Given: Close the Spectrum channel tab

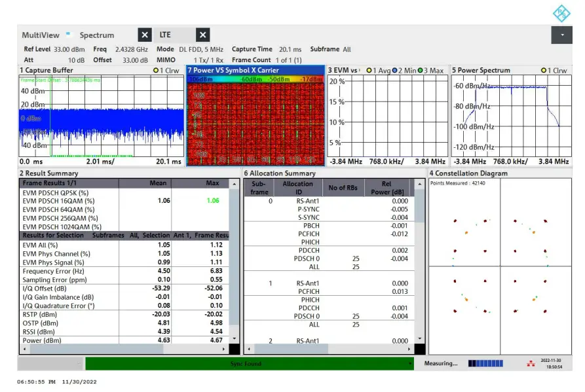Looking at the screenshot, I should (144, 35).
